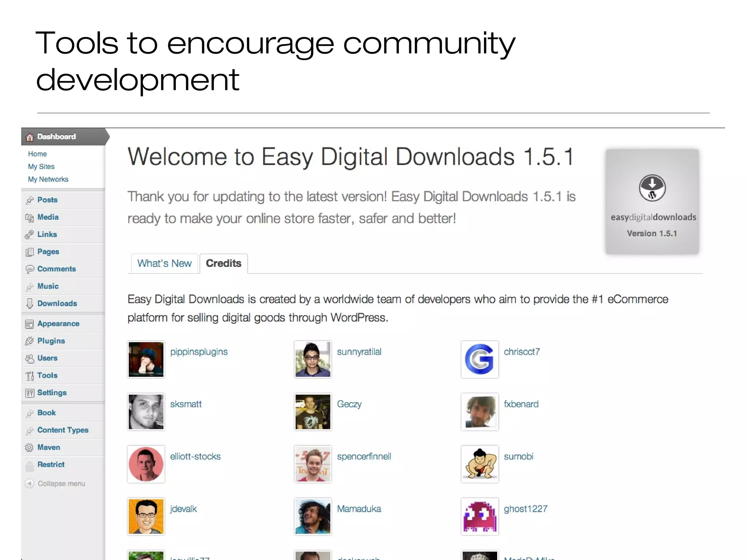Open sumobi contributor link

coord(518,456)
